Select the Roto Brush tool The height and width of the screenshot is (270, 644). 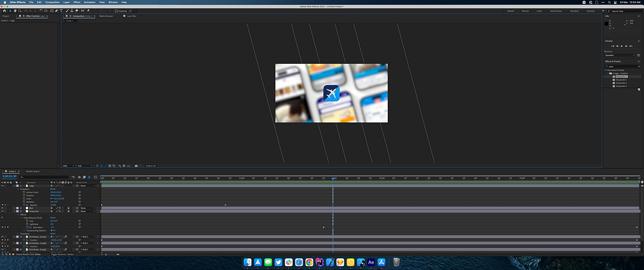[x=83, y=11]
